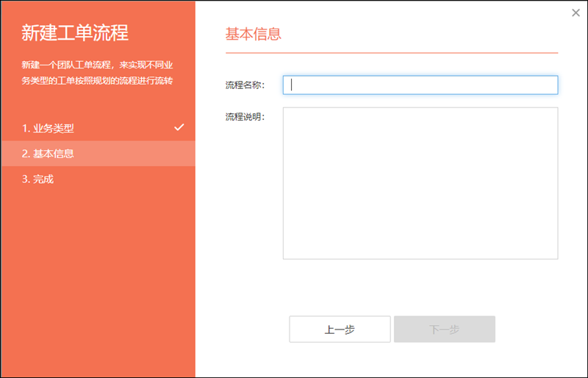Select the 基本信息 heading
The image size is (588, 378).
tap(253, 34)
